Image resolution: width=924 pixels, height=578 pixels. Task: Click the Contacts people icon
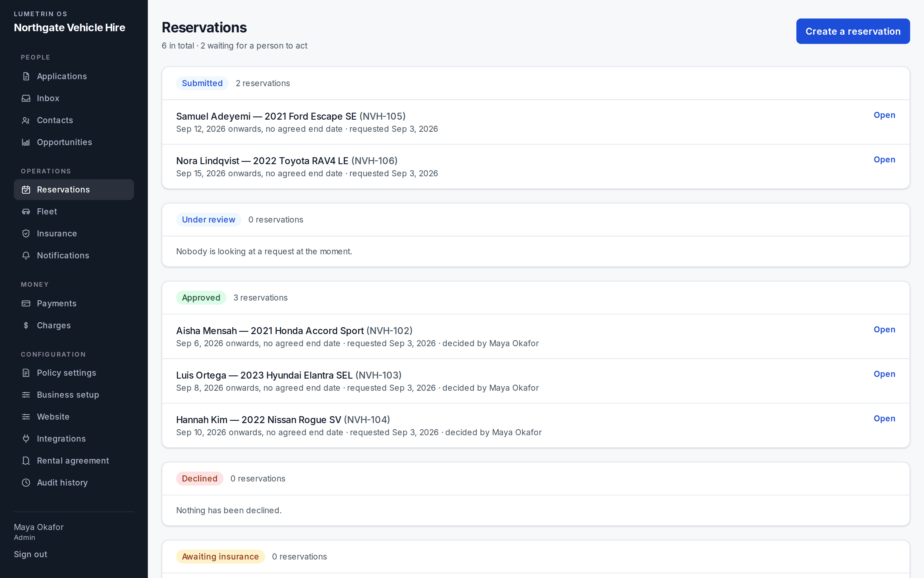[26, 121]
